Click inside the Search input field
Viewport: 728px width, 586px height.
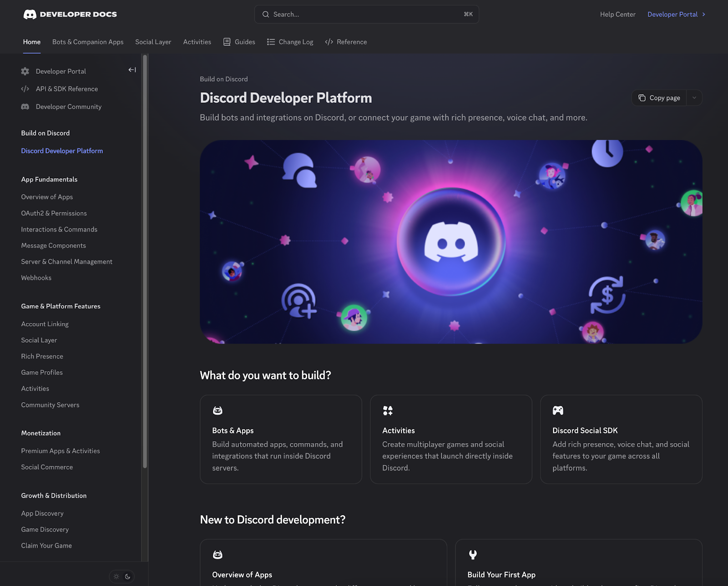coord(366,14)
